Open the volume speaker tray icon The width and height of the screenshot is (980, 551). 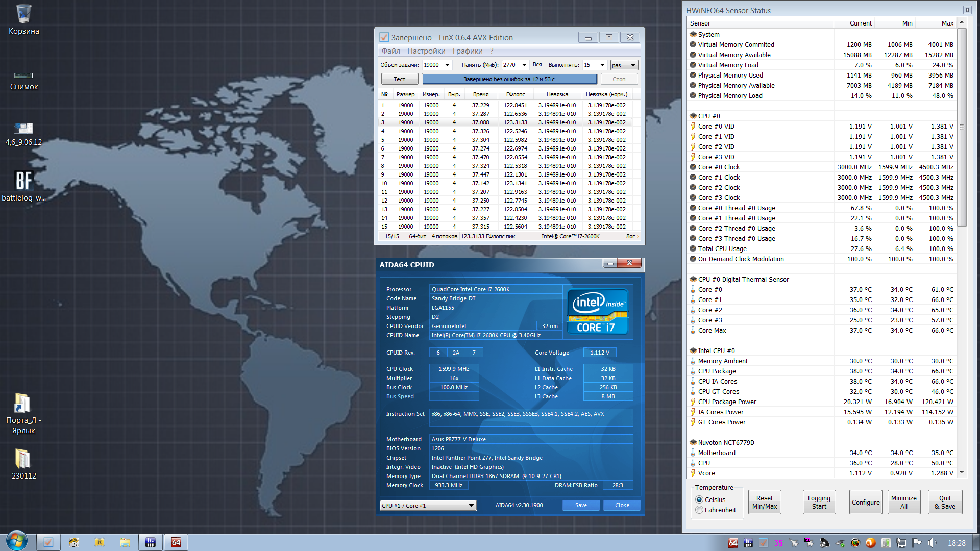click(932, 543)
